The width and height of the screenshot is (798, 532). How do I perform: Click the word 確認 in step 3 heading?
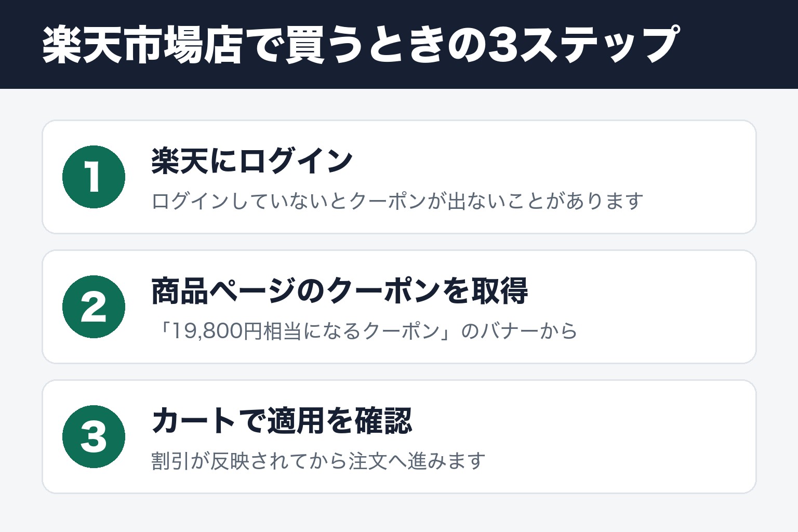[x=383, y=420]
